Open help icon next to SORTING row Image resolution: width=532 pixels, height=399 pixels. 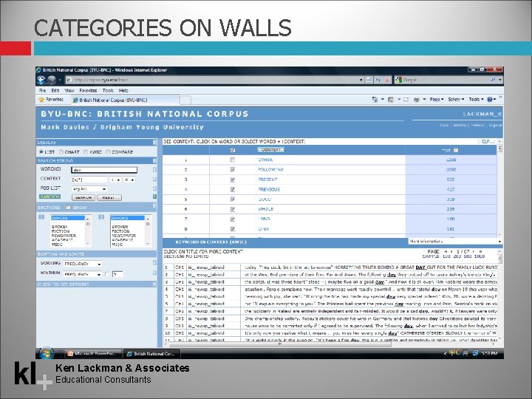click(154, 263)
